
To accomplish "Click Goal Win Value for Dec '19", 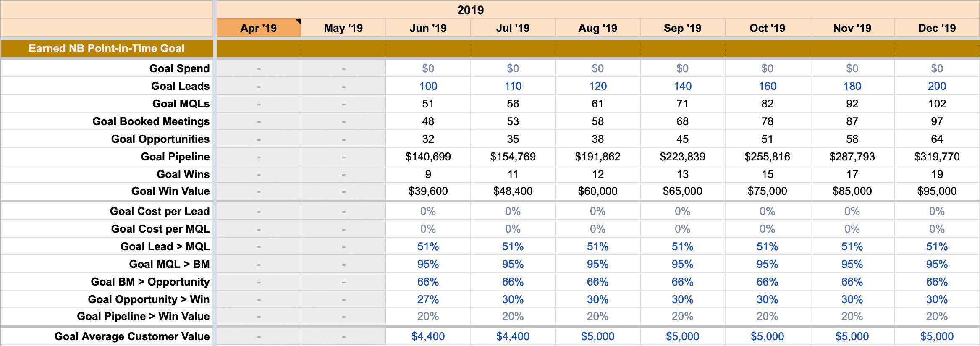I will [937, 191].
